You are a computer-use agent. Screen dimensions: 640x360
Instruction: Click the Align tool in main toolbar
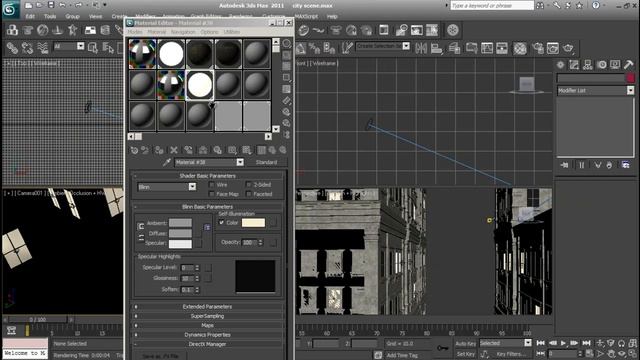pos(436,48)
